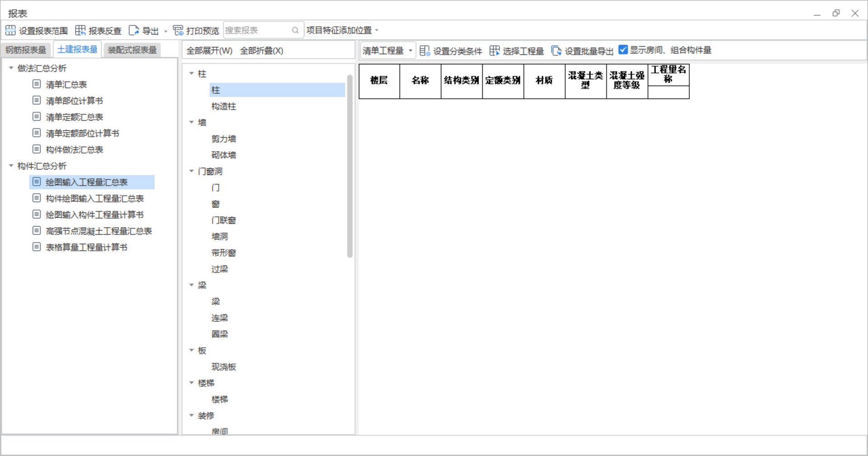This screenshot has height=456, width=868.
Task: Close the 报表 window
Action: pyautogui.click(x=855, y=13)
